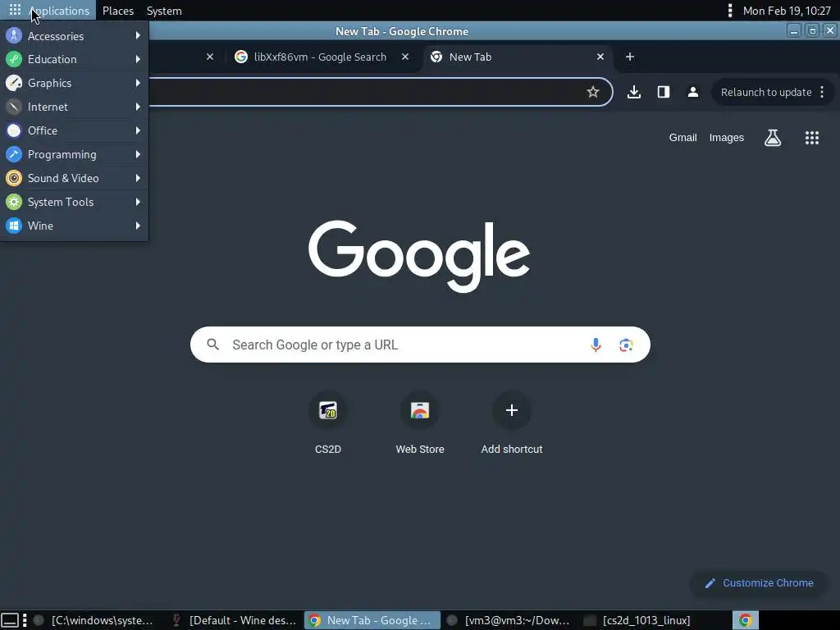The width and height of the screenshot is (840, 630).
Task: Open the Office submenu
Action: [x=74, y=130]
